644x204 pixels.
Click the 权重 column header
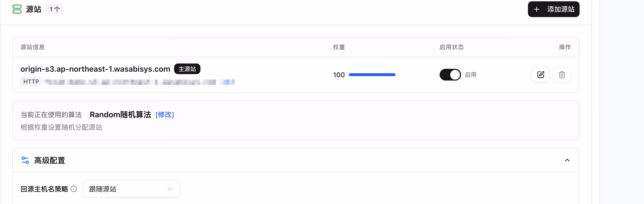[x=339, y=47]
